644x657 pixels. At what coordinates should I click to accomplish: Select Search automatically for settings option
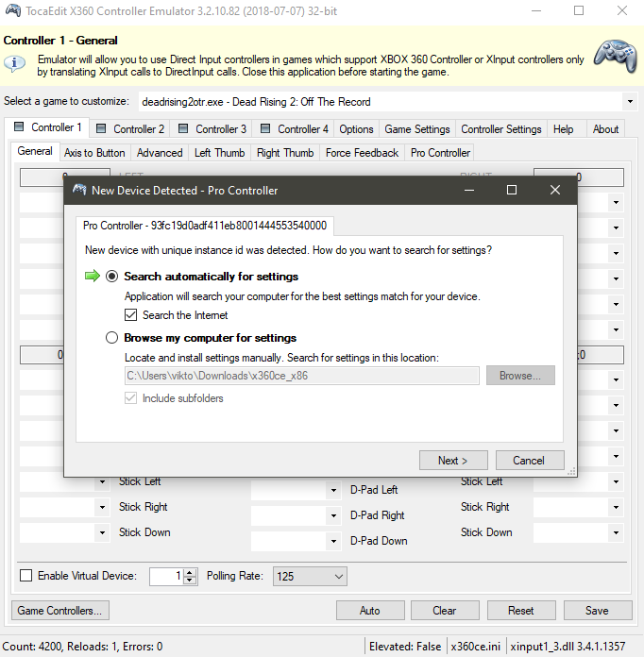click(112, 277)
